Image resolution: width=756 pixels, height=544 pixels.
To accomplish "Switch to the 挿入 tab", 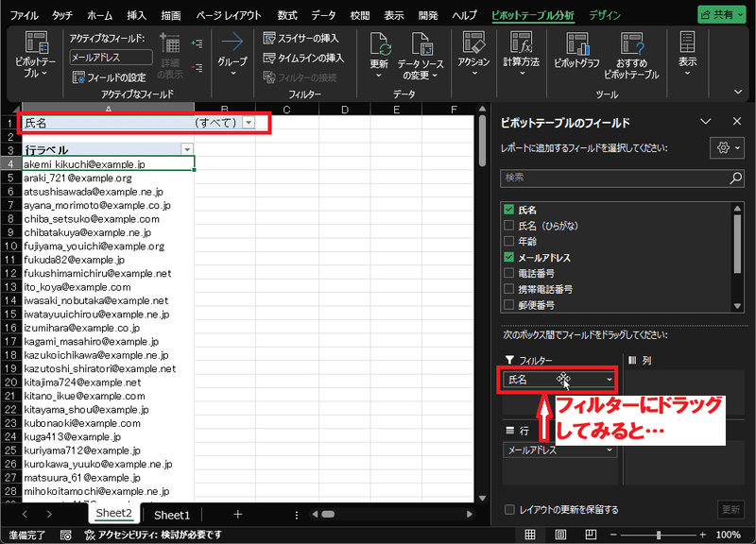I will [136, 15].
